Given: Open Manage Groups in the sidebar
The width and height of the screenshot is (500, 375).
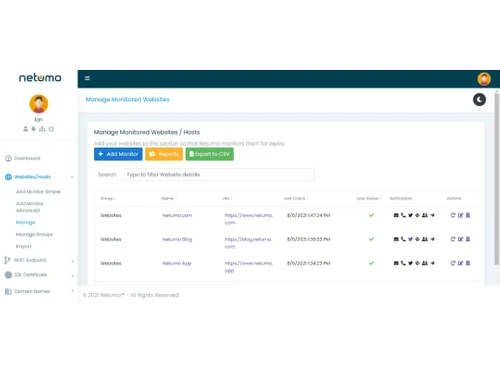Looking at the screenshot, I should pos(34,234).
